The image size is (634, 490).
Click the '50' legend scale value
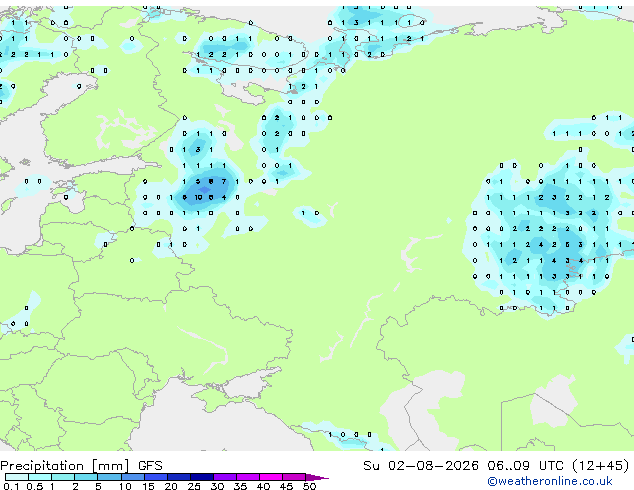click(x=309, y=486)
